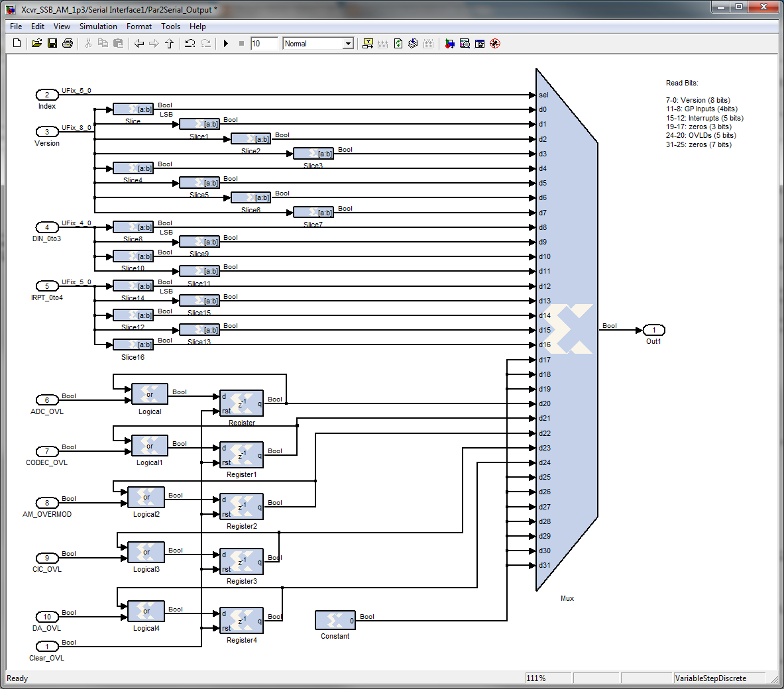784x689 pixels.
Task: Print the diagram with the printer icon
Action: 68,44
